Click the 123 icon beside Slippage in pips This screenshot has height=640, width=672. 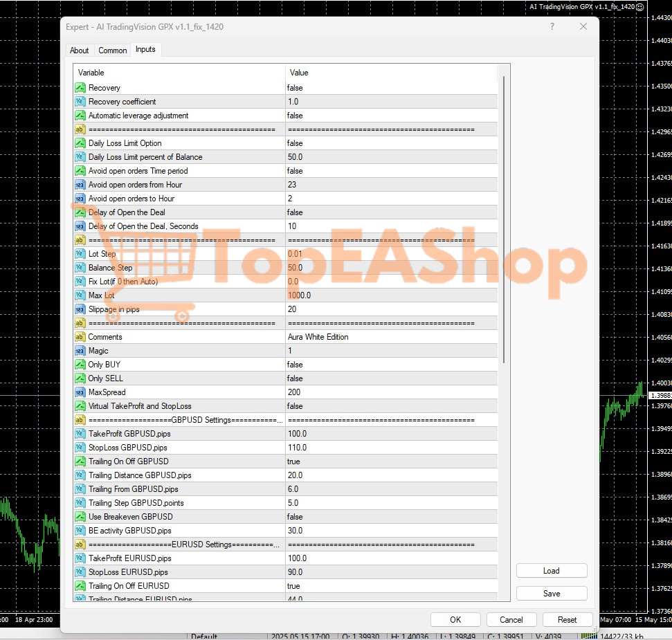coord(80,309)
